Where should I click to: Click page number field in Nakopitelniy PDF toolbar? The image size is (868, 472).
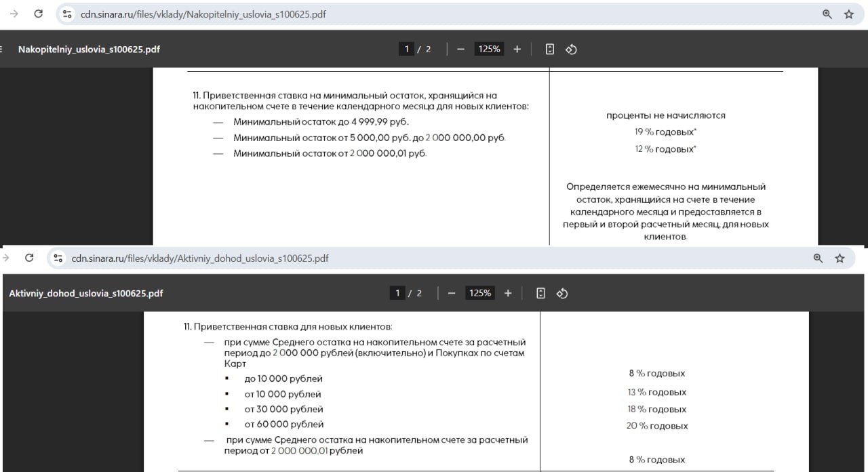pos(407,49)
